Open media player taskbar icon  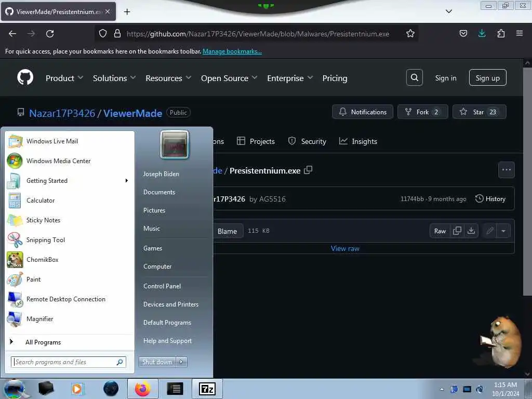click(x=77, y=389)
